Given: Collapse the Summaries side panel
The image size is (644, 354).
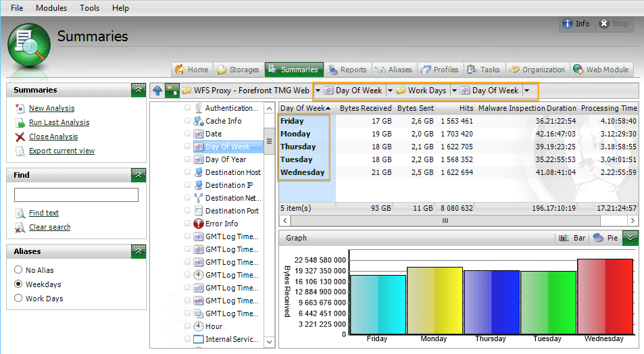Looking at the screenshot, I should point(139,90).
